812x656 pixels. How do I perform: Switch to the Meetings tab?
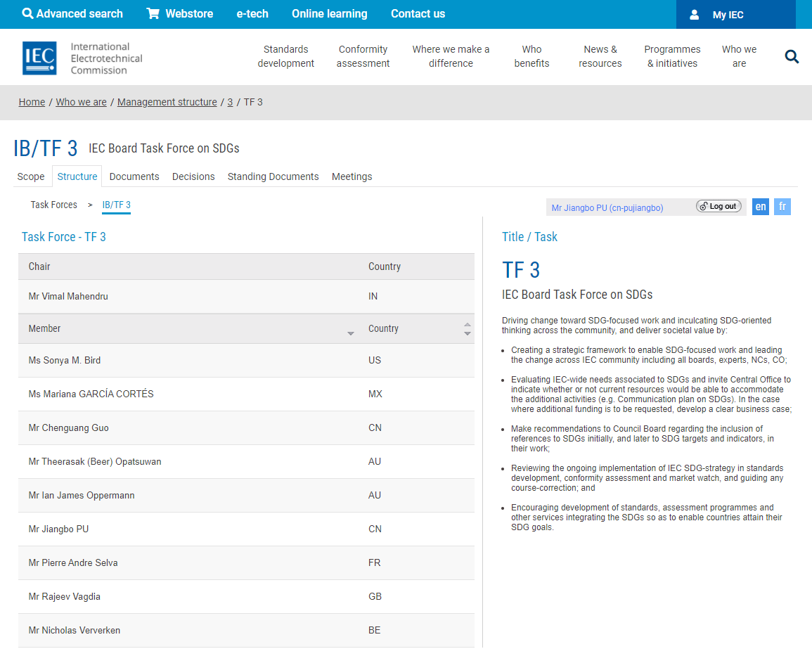(x=352, y=176)
